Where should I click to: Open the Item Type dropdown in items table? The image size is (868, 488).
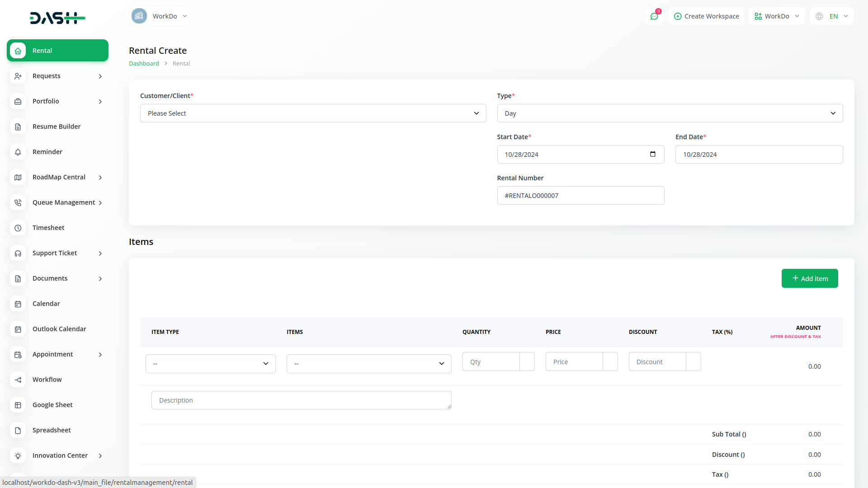click(x=210, y=364)
